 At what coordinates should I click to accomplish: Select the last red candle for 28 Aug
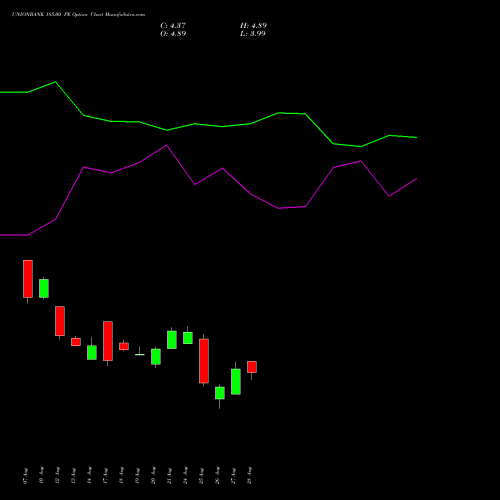252,367
